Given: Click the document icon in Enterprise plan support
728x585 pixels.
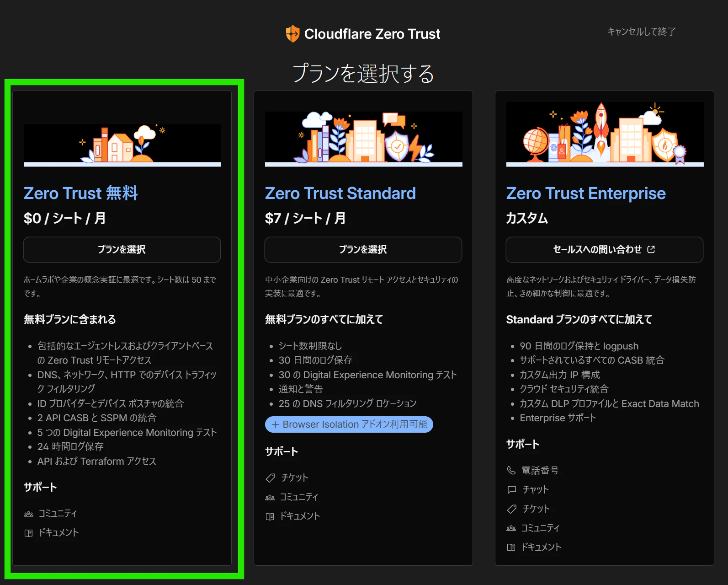Looking at the screenshot, I should 511,547.
